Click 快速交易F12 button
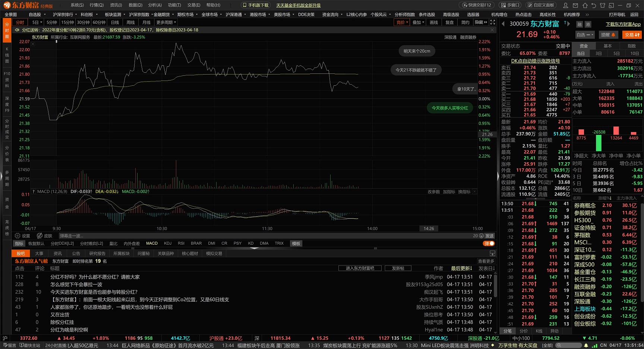This screenshot has height=349, width=644. [x=477, y=5]
